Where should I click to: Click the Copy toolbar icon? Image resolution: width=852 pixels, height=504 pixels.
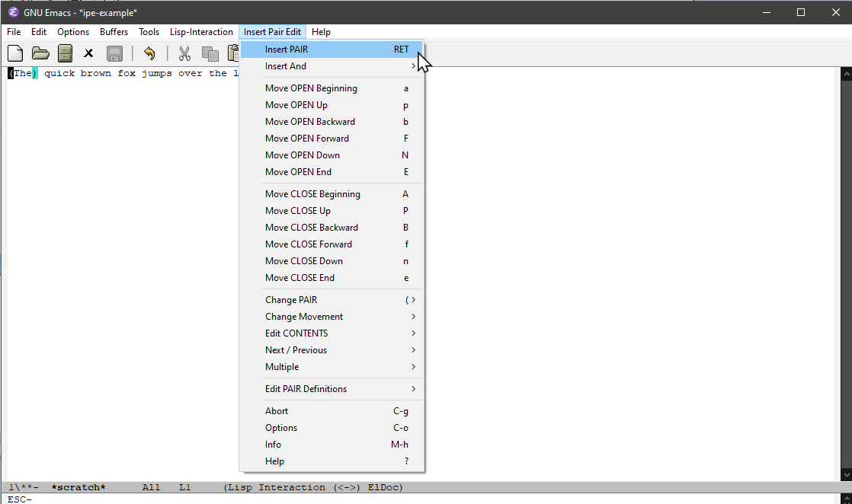tap(210, 53)
